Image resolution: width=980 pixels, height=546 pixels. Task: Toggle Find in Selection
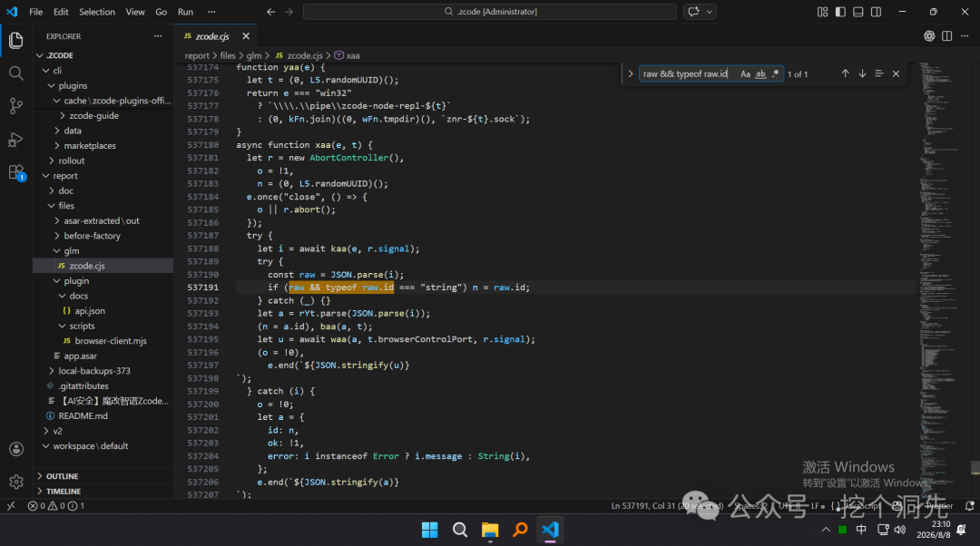point(879,73)
